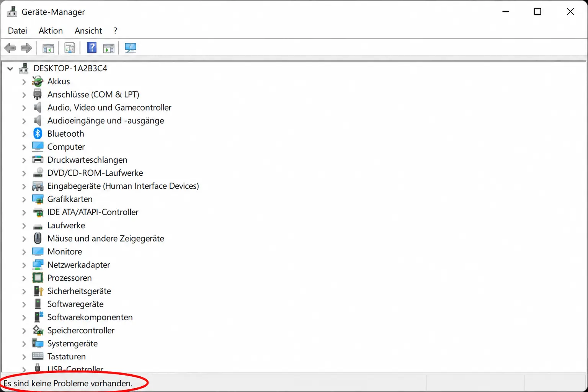Expand the Akkus category

[x=24, y=82]
